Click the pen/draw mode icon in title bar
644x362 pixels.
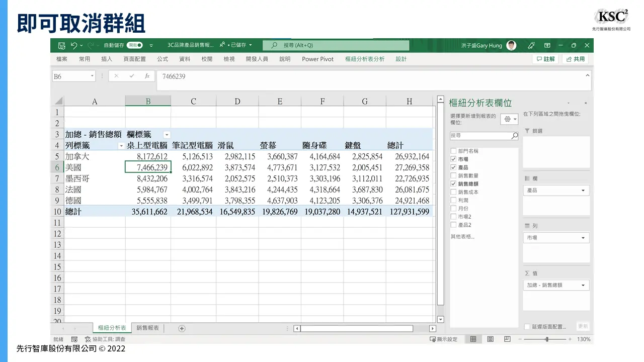(531, 45)
